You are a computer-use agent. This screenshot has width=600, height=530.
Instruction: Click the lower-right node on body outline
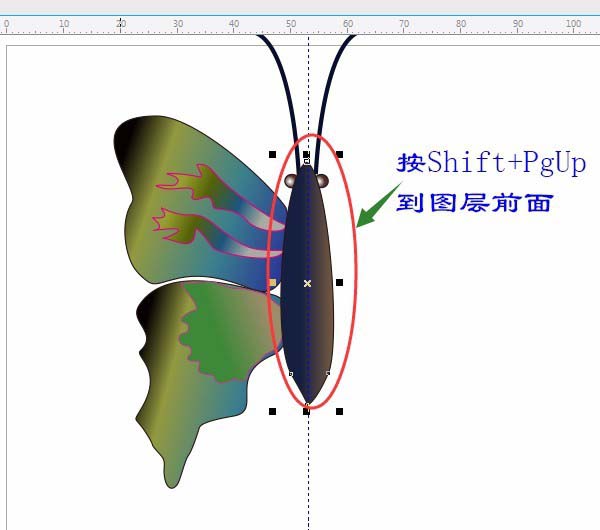click(328, 373)
